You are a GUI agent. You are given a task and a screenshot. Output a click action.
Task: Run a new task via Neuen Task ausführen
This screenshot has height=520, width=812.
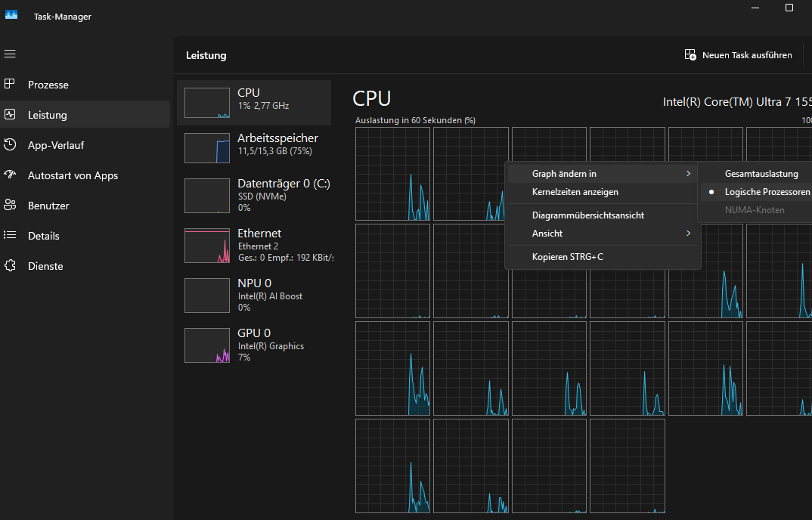pyautogui.click(x=738, y=55)
